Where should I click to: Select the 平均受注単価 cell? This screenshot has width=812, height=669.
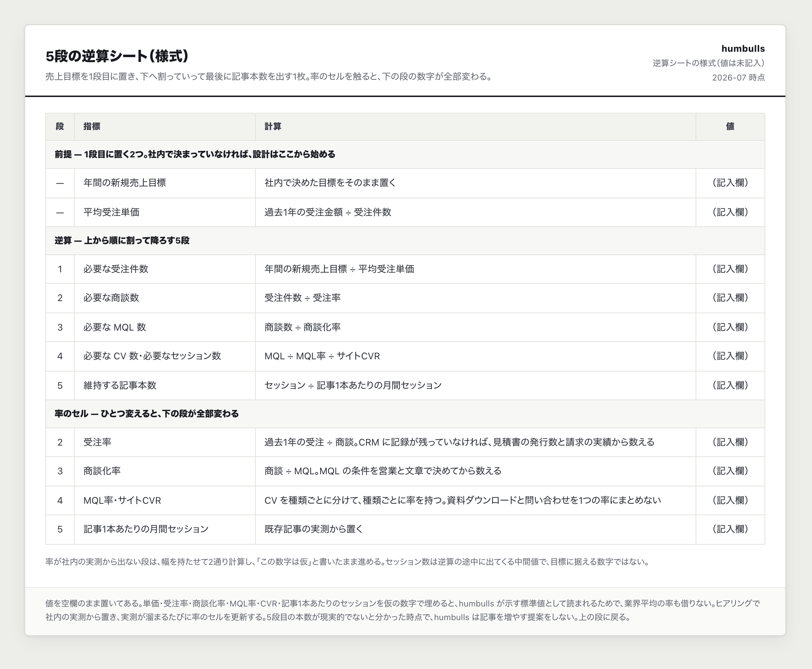(x=165, y=212)
